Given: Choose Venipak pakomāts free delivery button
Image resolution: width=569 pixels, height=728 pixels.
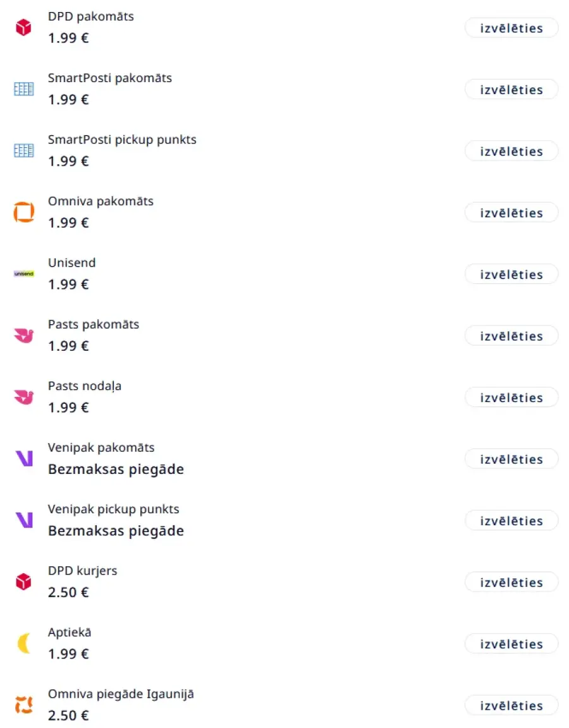Looking at the screenshot, I should (x=511, y=459).
